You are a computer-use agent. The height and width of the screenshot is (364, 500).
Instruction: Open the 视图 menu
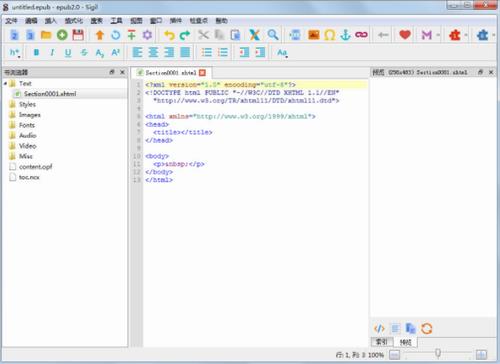pyautogui.click(x=136, y=21)
